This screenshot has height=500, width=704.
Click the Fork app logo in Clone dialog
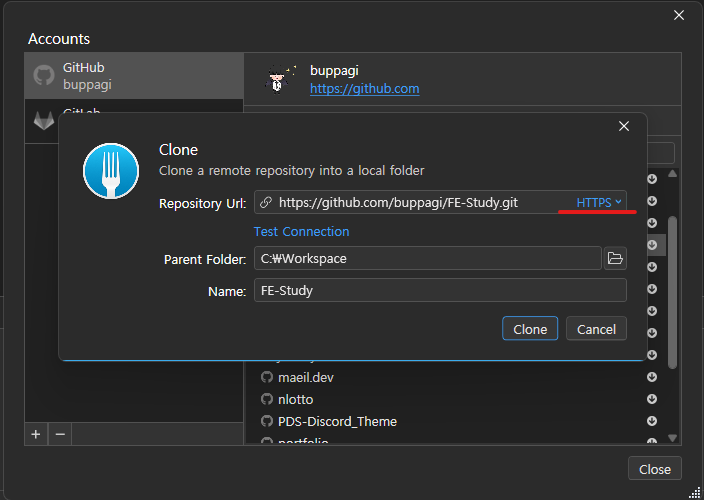click(x=111, y=171)
